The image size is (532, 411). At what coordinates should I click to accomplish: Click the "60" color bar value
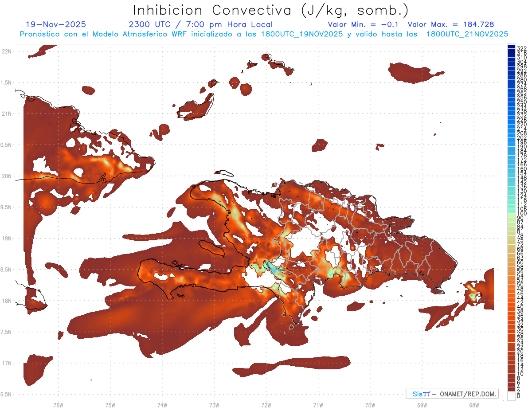point(520,262)
